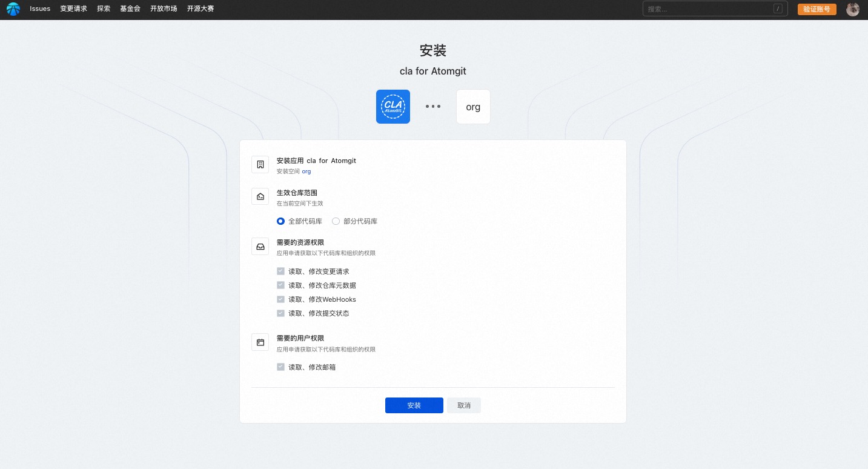Click the 取消 button
The image size is (868, 469).
click(464, 405)
